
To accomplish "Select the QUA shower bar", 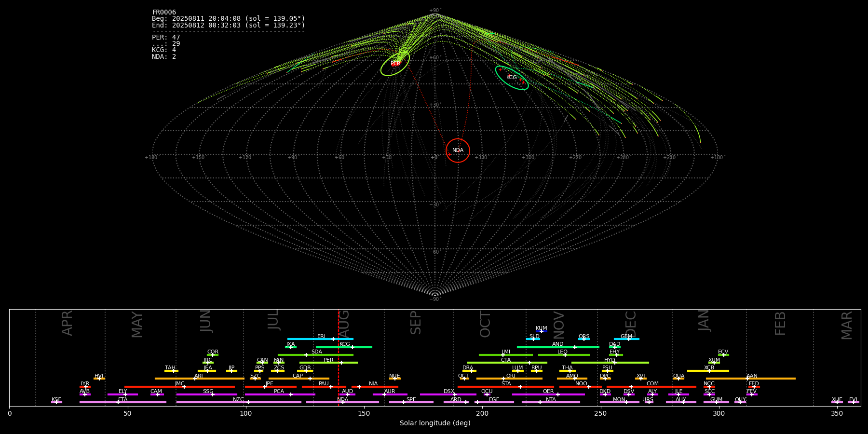I will pyautogui.click(x=678, y=379).
